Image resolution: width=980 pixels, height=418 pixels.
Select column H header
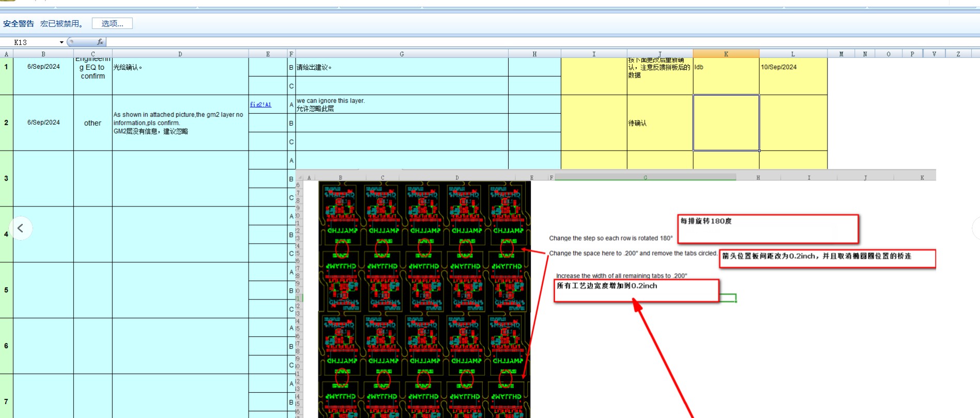534,54
